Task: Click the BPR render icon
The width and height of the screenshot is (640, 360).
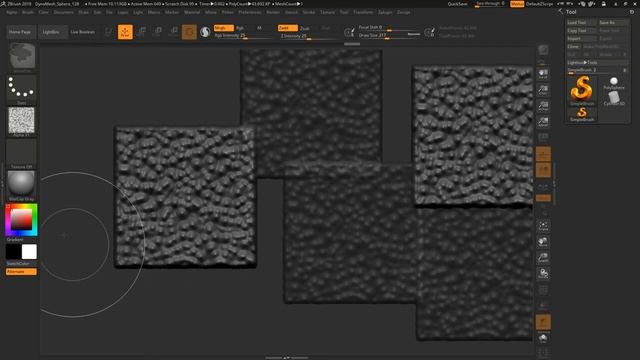Action: pyautogui.click(x=543, y=51)
